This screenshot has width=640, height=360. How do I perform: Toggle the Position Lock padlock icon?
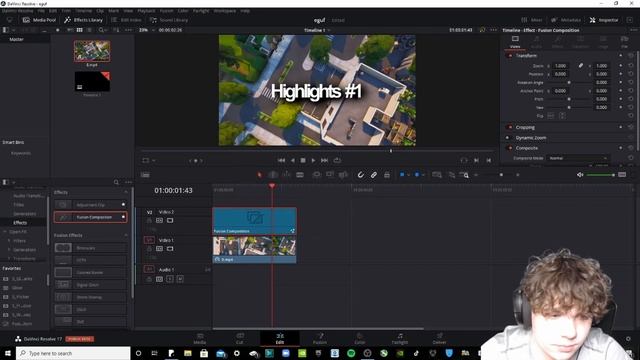click(387, 175)
